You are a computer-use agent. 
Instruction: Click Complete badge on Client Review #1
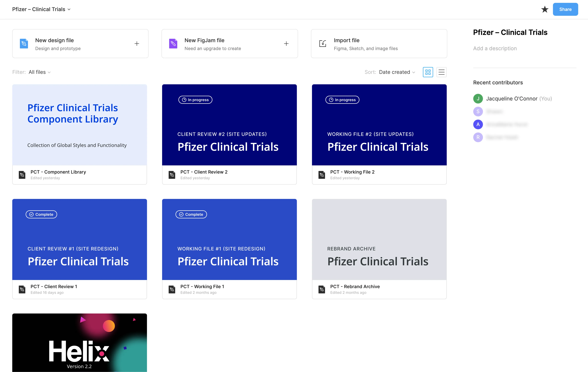[41, 214]
